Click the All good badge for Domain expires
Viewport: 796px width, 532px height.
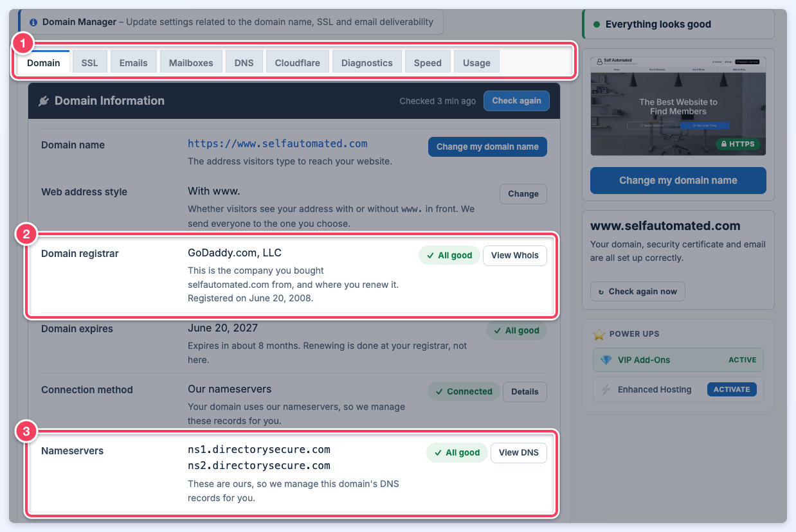point(516,330)
